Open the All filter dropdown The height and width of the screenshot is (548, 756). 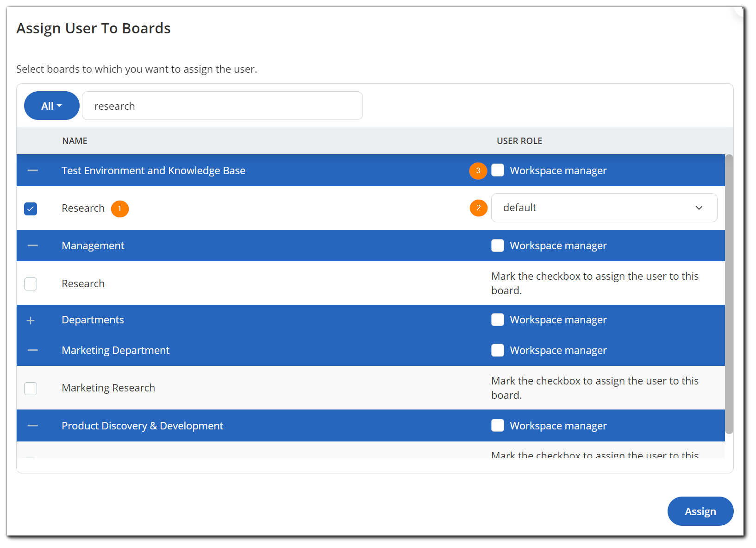point(51,106)
